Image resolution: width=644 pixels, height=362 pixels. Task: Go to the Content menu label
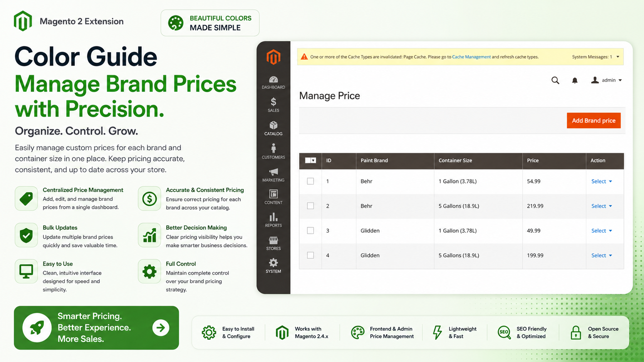coord(273,202)
